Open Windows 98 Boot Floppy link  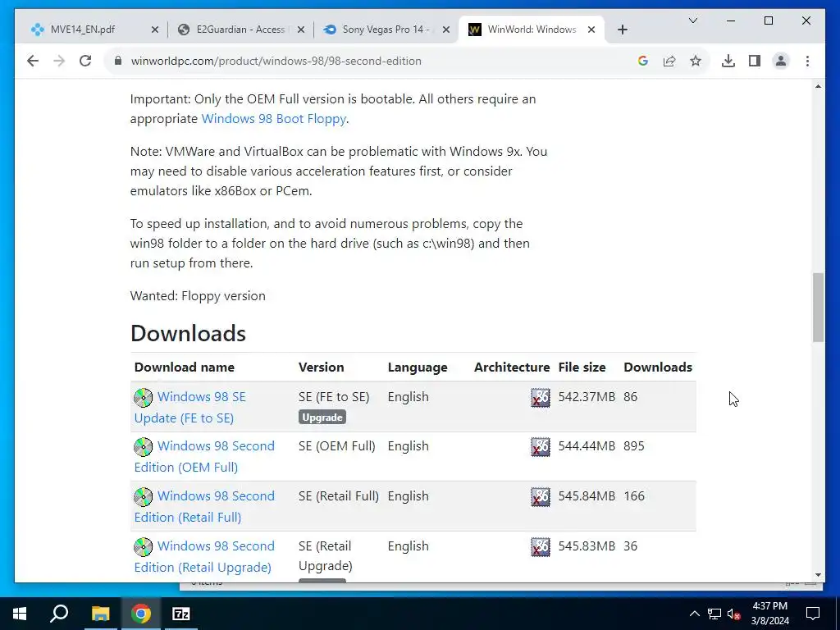[274, 119]
